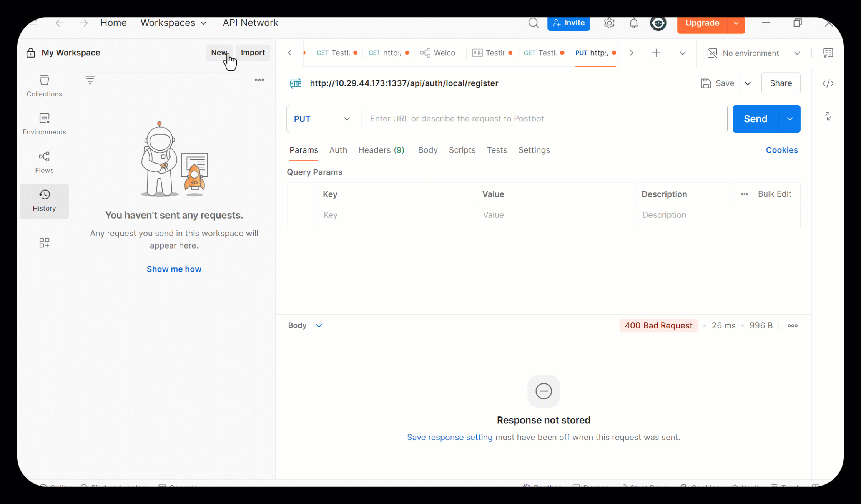Screen dimensions: 861x504
Task: Click the Send button
Action: pyautogui.click(x=755, y=119)
